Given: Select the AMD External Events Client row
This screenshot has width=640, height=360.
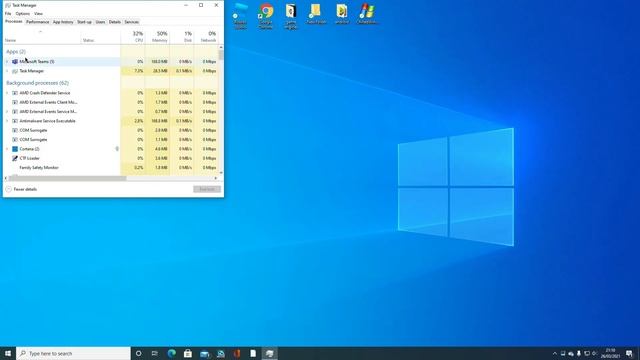Looking at the screenshot, I should click(x=111, y=102).
